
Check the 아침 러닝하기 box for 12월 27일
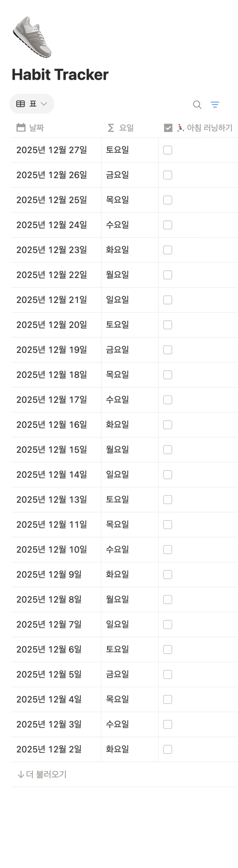168,150
